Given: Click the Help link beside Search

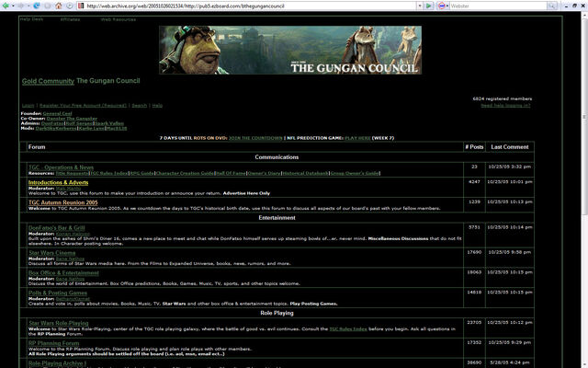Looking at the screenshot, I should click(157, 106).
